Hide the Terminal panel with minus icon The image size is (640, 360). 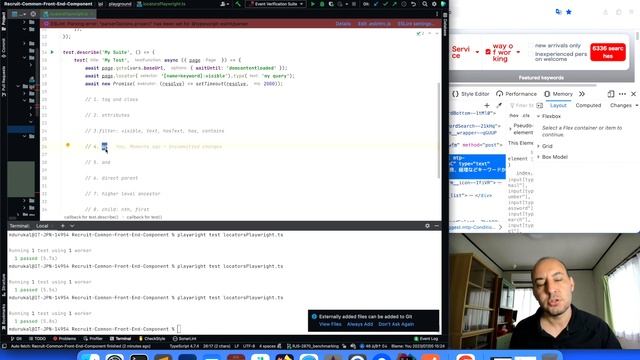tap(436, 226)
